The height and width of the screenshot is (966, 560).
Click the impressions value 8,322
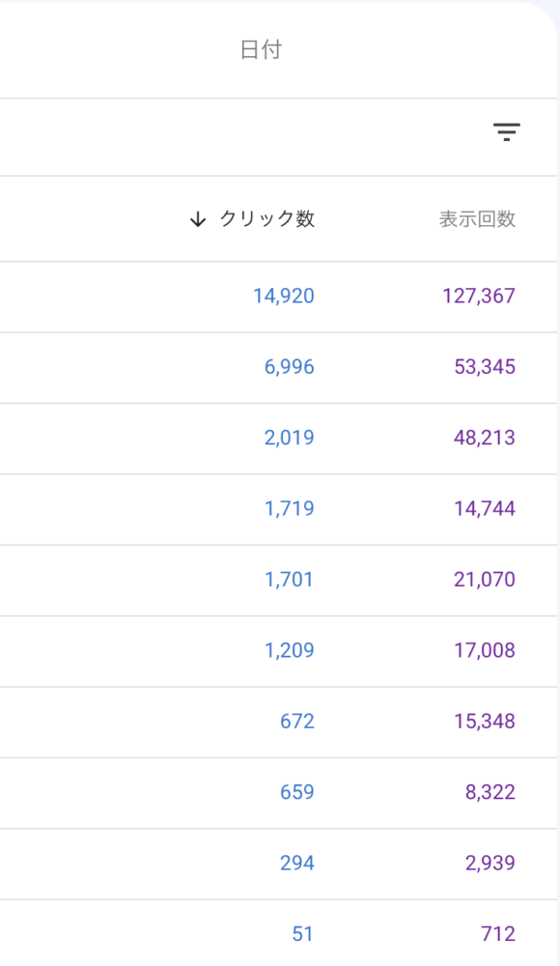tap(490, 792)
